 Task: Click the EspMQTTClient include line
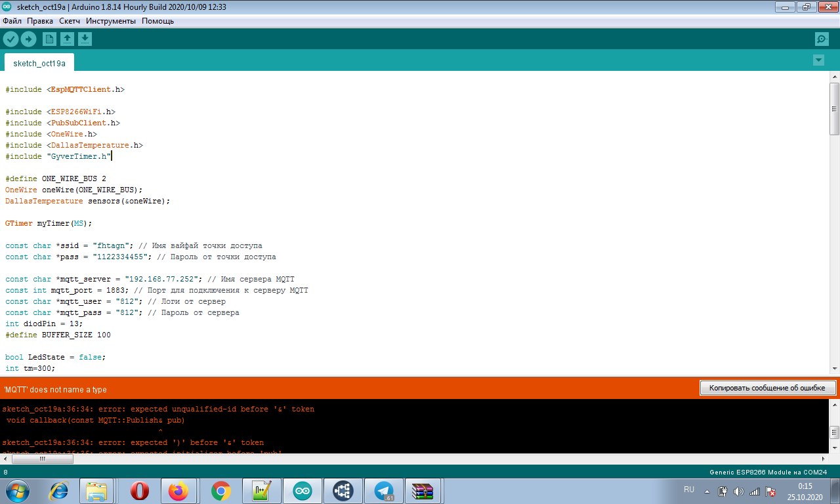click(x=65, y=89)
